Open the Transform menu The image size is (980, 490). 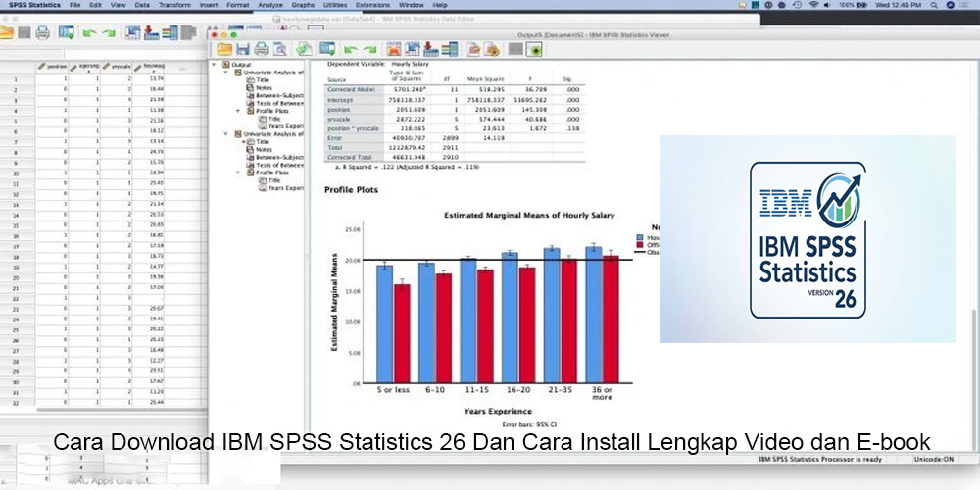click(175, 5)
